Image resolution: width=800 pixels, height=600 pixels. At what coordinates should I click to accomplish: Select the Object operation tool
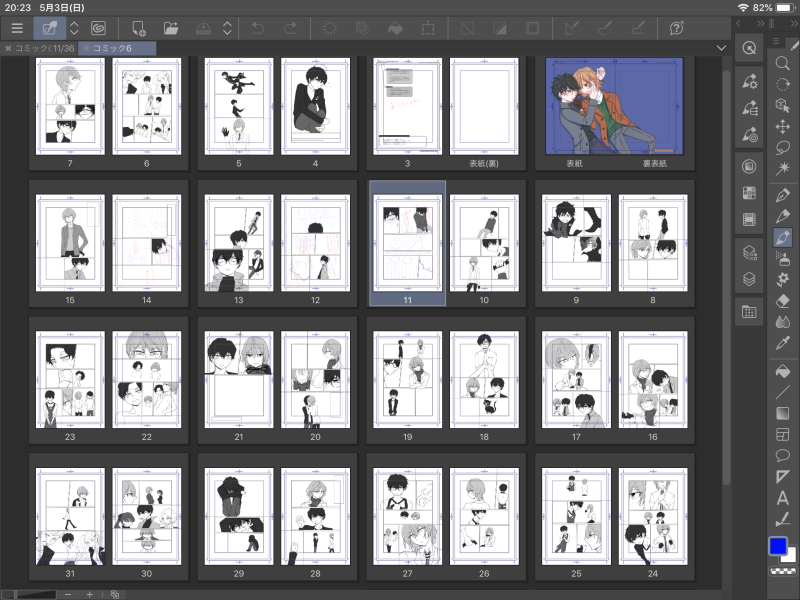click(x=782, y=105)
